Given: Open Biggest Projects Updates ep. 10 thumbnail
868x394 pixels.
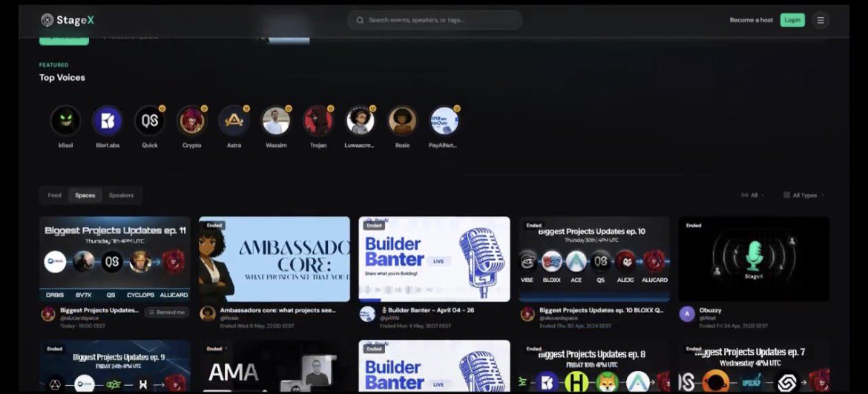Looking at the screenshot, I should pos(594,259).
